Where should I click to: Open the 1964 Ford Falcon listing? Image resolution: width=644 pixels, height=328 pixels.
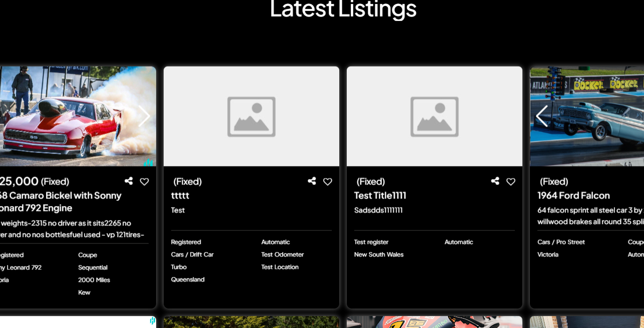pos(573,195)
